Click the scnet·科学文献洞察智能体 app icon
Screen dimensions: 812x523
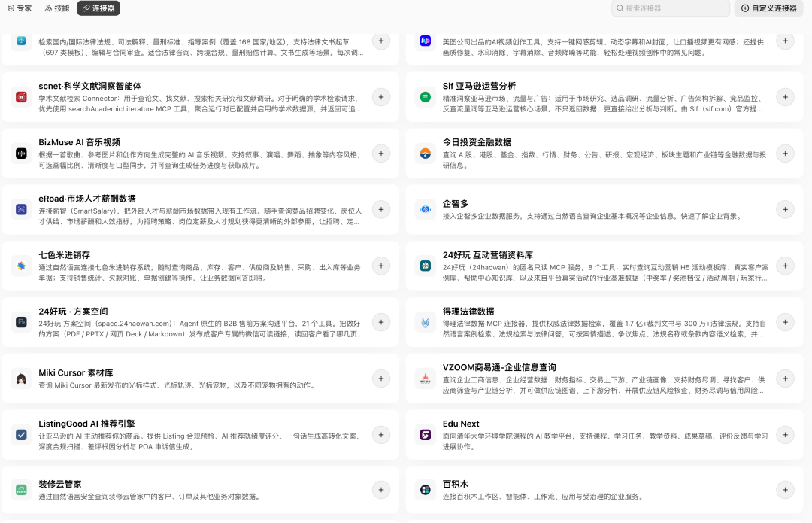click(x=21, y=97)
